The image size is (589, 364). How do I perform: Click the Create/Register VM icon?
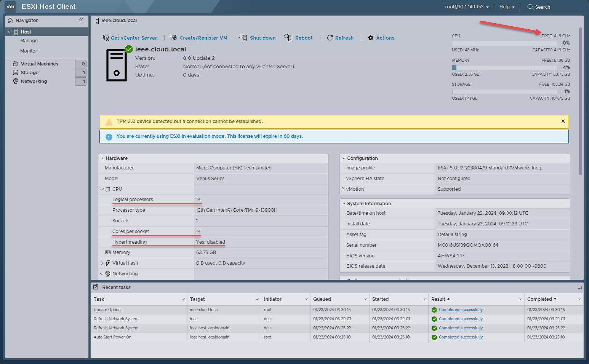tap(173, 37)
